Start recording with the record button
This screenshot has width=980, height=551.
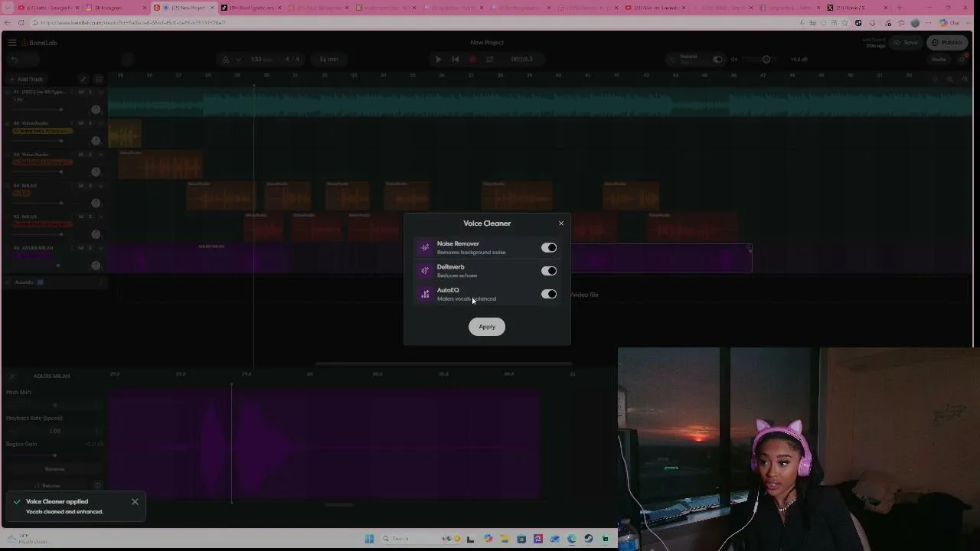click(472, 60)
